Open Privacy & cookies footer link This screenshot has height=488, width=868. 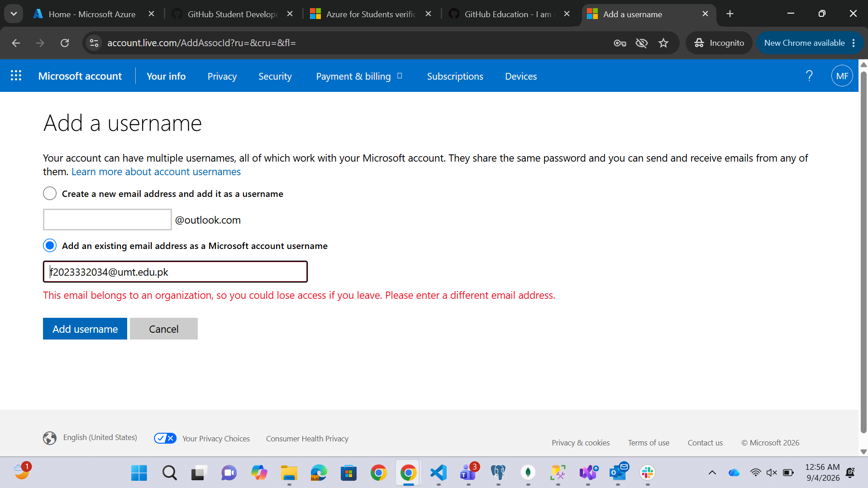[581, 443]
